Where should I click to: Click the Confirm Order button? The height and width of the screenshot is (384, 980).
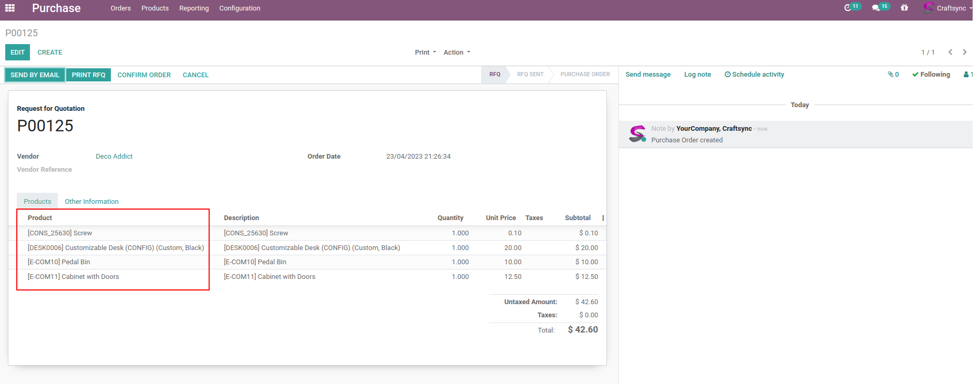click(144, 75)
